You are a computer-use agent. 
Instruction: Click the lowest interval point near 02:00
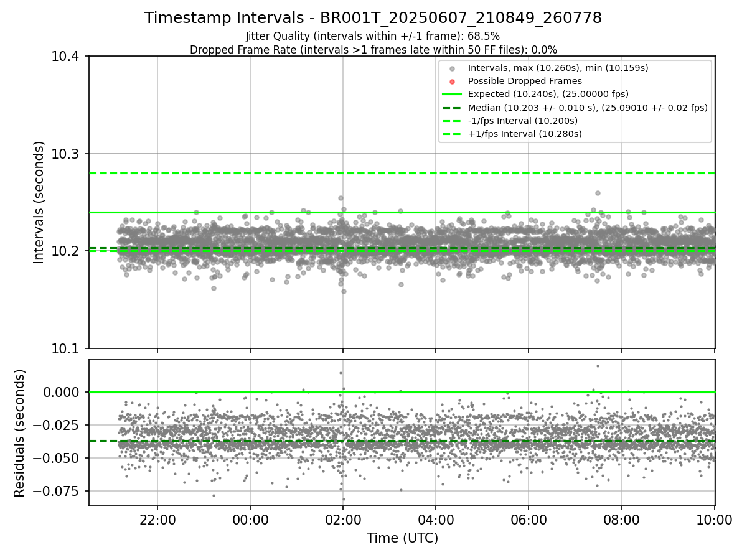tap(343, 291)
